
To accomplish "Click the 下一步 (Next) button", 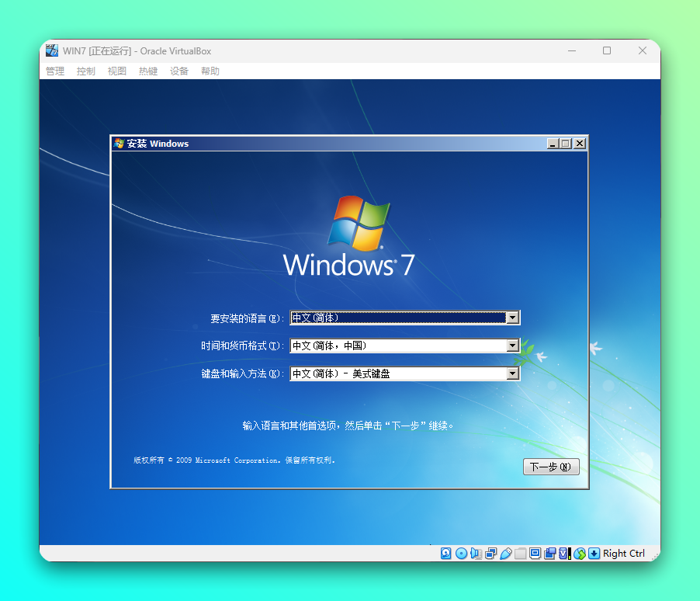I will click(551, 467).
